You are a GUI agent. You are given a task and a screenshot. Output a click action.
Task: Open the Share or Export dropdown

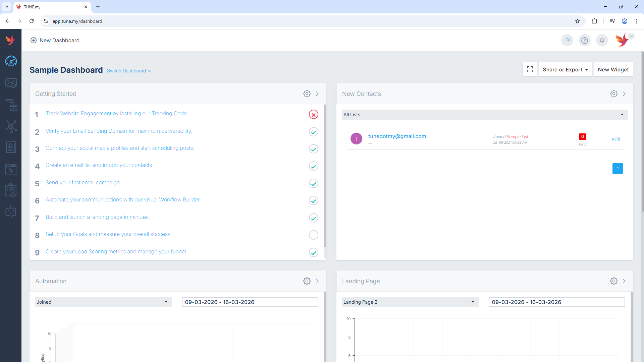(565, 69)
